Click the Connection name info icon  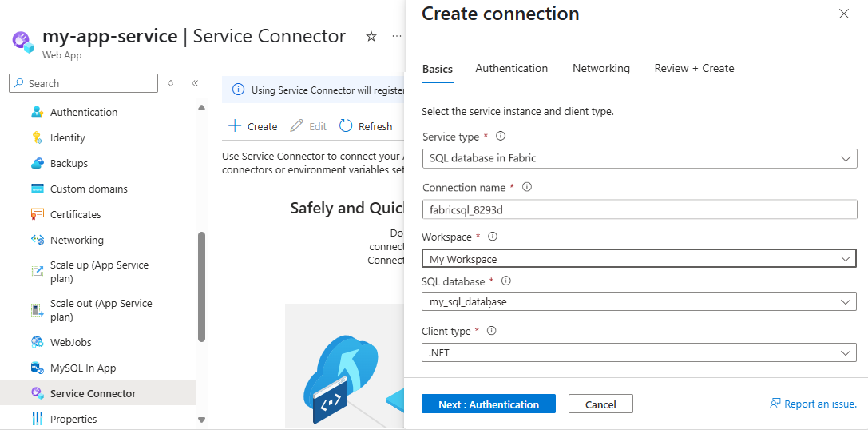(527, 187)
